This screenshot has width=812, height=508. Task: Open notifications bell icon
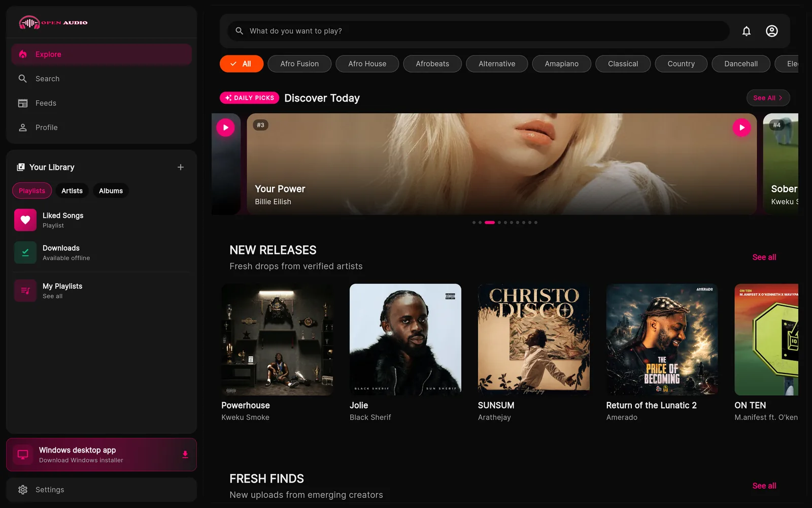(x=746, y=31)
